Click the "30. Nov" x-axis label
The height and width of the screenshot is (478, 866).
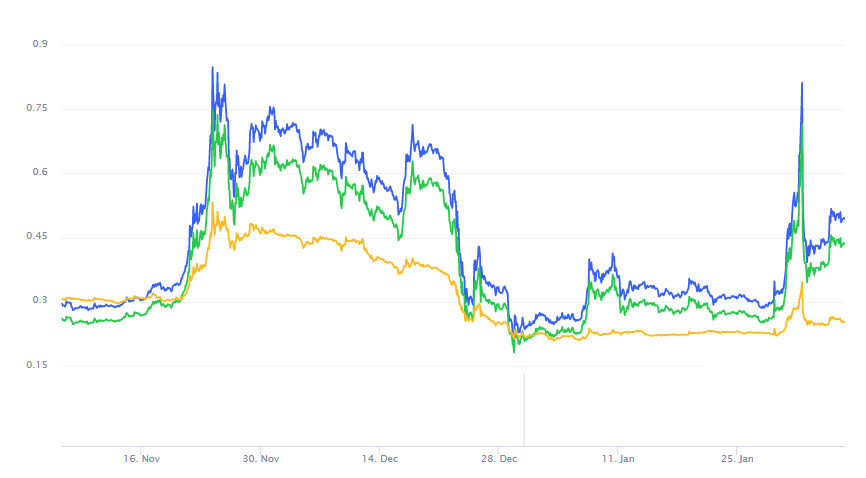coord(260,459)
